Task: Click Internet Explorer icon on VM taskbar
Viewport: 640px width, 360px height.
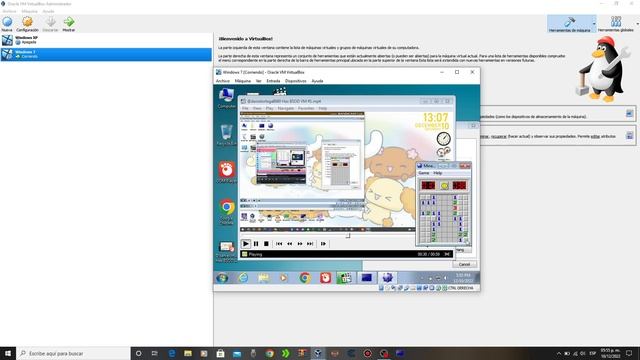Action: coord(243,278)
